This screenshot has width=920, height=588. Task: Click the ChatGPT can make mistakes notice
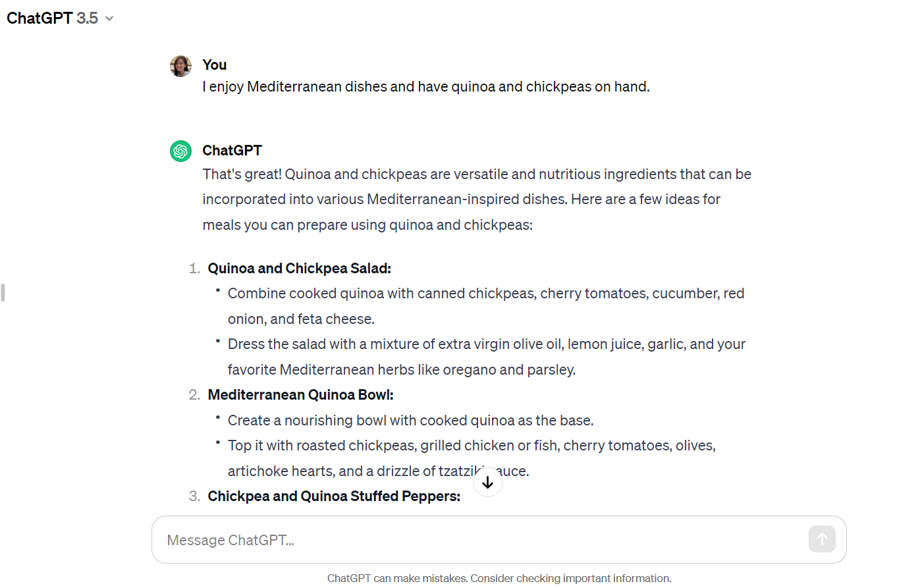click(499, 577)
